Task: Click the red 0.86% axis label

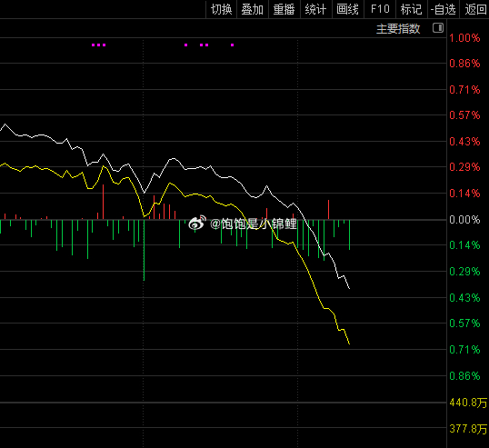Action: click(464, 64)
